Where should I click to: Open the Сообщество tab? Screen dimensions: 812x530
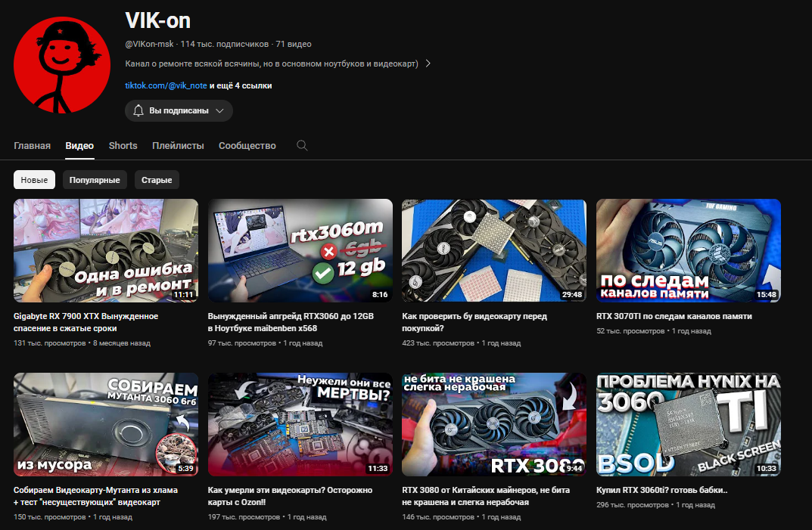247,145
